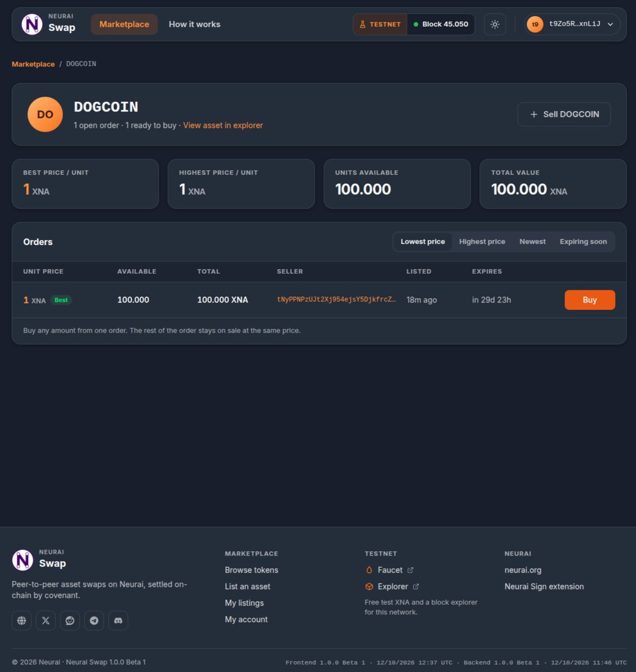636x672 pixels.
Task: Click the UNIT PRICE column header
Action: [x=43, y=272]
